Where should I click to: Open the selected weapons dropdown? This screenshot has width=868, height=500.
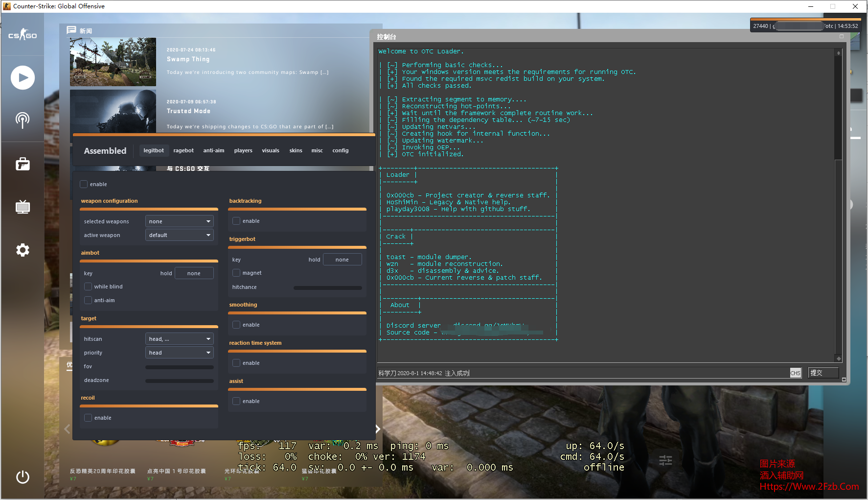click(180, 221)
